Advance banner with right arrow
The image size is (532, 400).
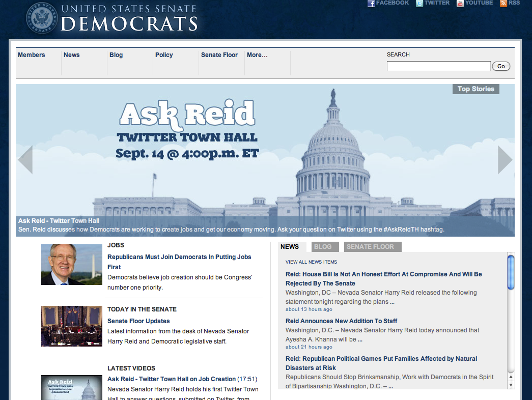(505, 160)
